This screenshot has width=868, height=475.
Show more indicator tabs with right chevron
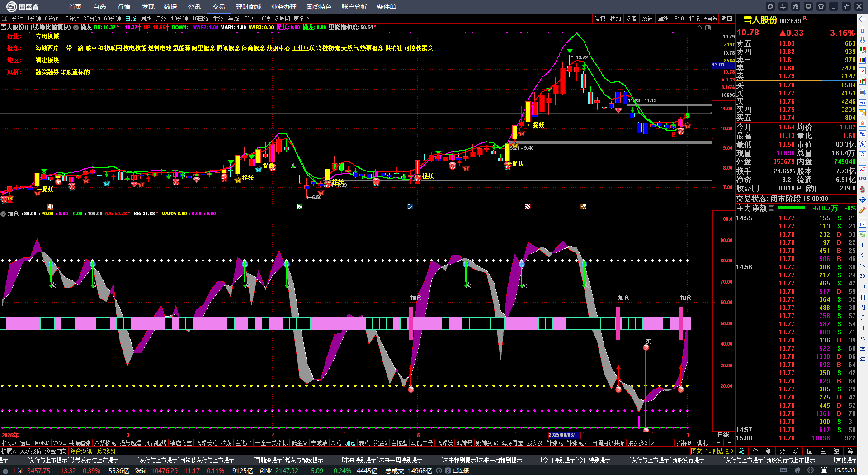point(652,443)
